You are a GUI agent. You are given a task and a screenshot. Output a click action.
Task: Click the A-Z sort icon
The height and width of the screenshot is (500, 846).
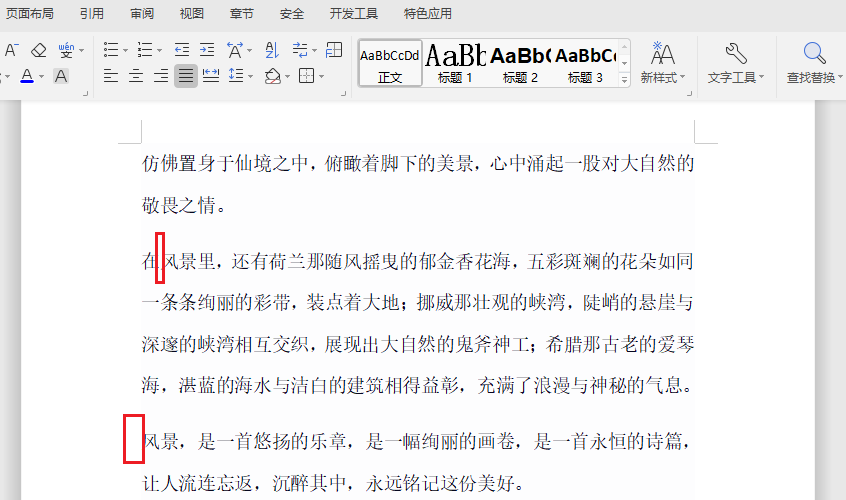(272, 50)
